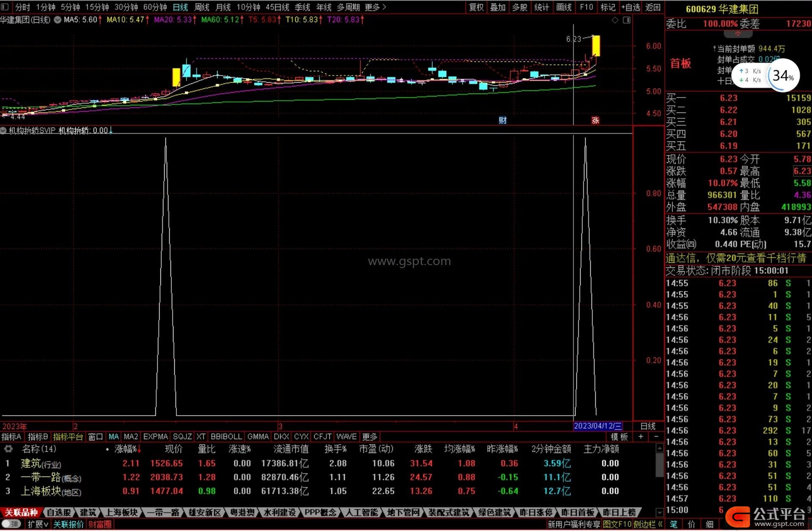
Task: Open the 雄安新区 bottom tab
Action: [205, 512]
